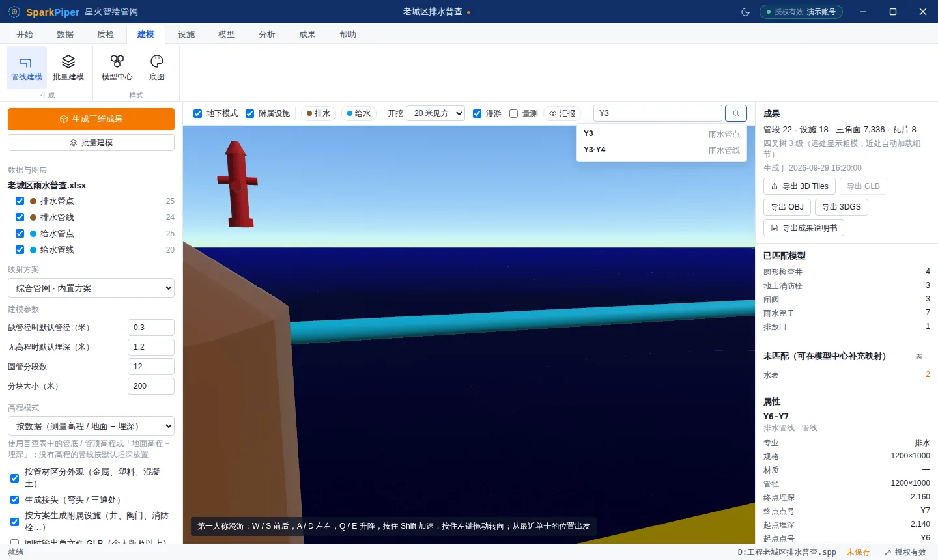Select the Y3-Y4 雨水管线 search suggestion
This screenshot has height=560, width=938.
tap(662, 150)
